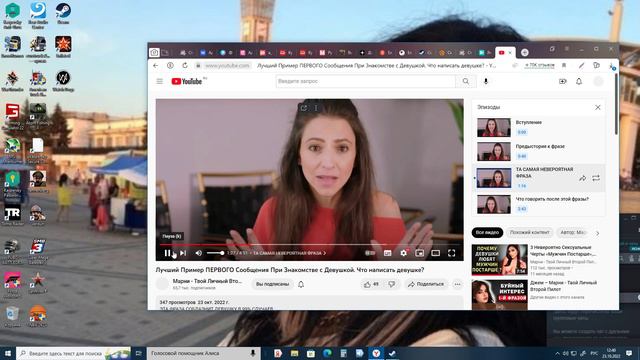Open Windows notification center

pyautogui.click(x=629, y=353)
